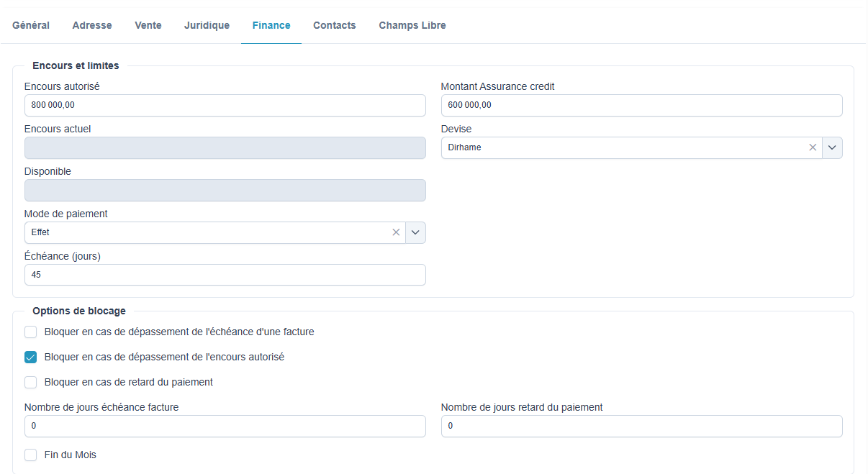Viewport: 868px width, 474px height.
Task: Click the Encours autorisé input field
Action: pos(225,105)
